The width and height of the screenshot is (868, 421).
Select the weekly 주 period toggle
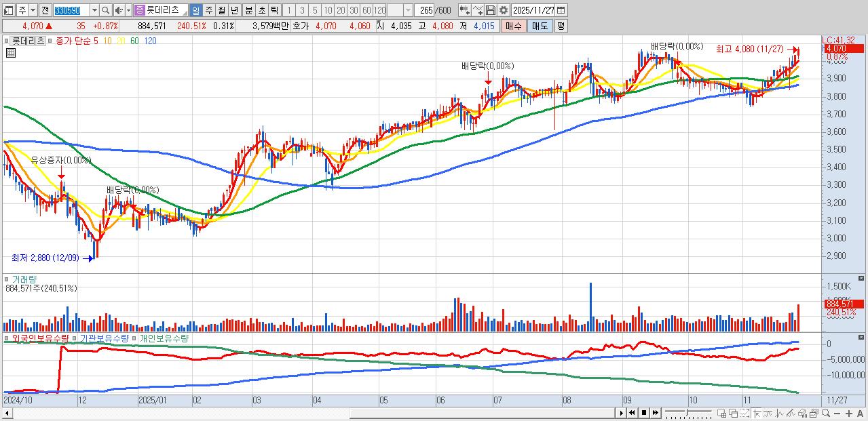(208, 10)
